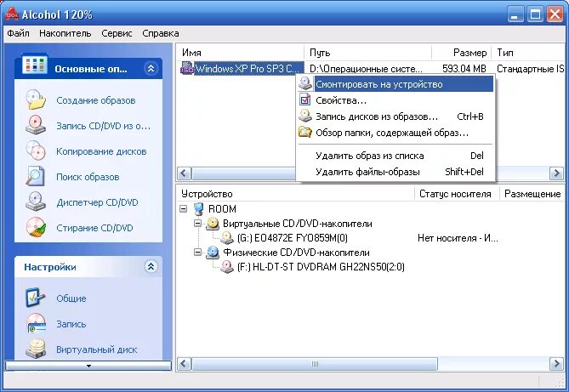569x392 pixels.
Task: Click the Alcohol 120% title bar logo icon
Action: [x=11, y=14]
